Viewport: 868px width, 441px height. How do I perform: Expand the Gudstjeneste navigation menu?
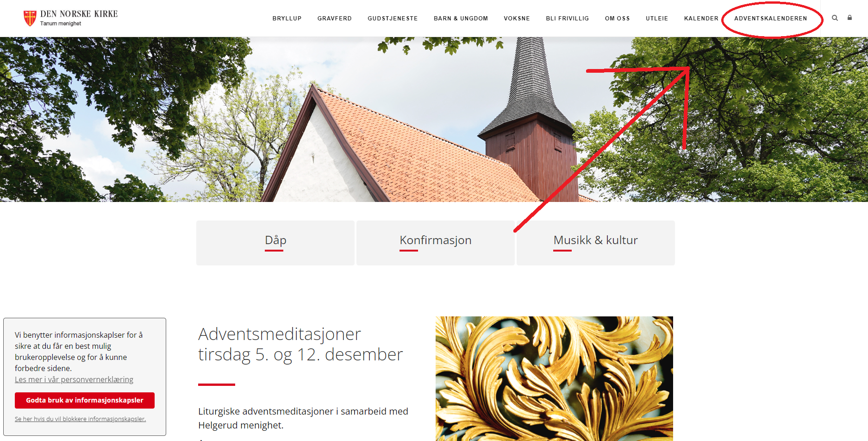[x=393, y=19]
